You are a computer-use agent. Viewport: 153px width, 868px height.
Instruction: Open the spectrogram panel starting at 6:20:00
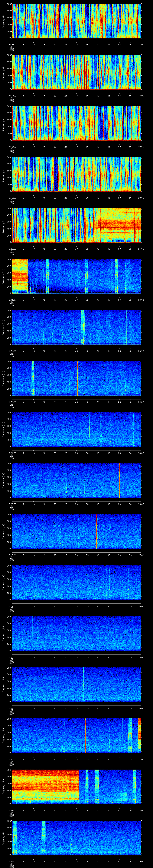point(76,225)
